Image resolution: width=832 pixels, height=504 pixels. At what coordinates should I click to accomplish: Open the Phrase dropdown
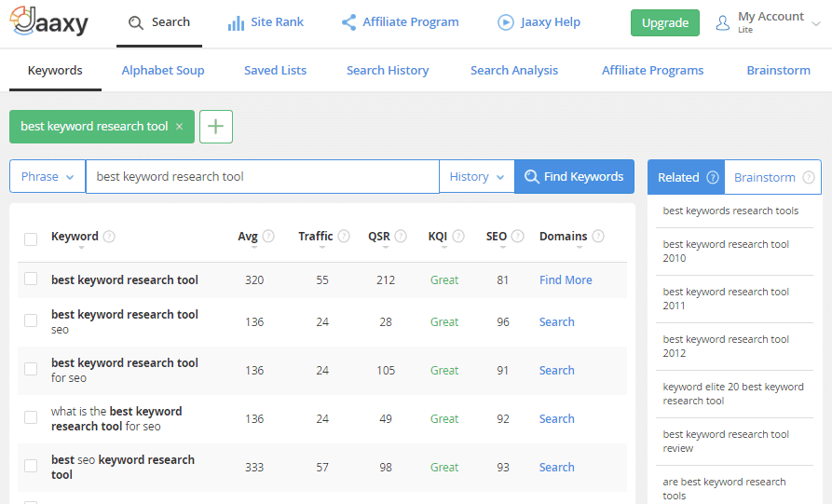click(x=48, y=177)
